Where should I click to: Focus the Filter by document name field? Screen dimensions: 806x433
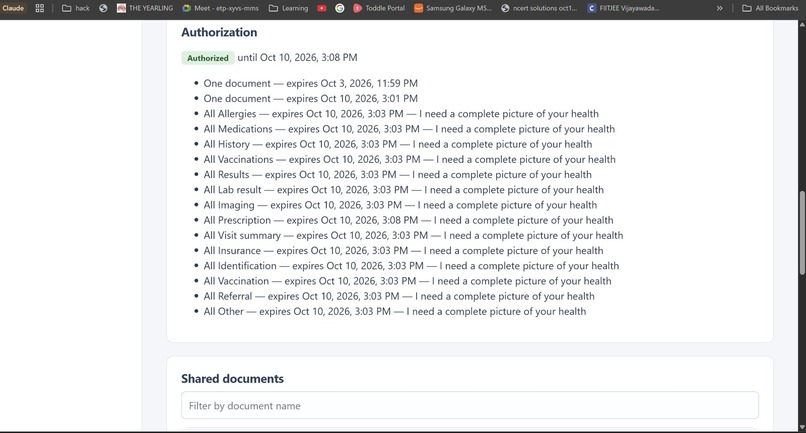tap(470, 405)
